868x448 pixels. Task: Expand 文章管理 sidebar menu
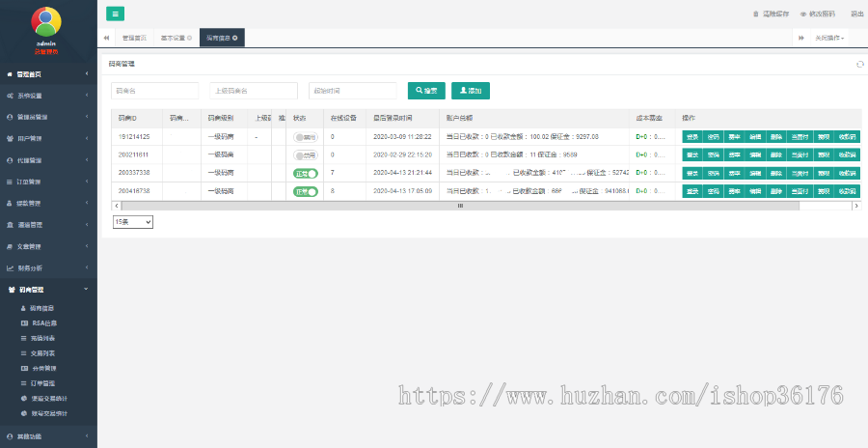[49, 247]
